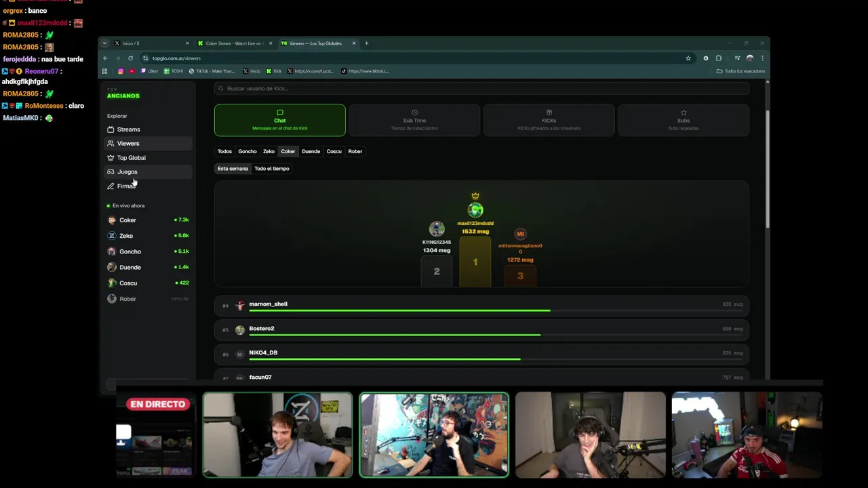Screen dimensions: 868x488
Task: Open Zeko live channel in sidebar
Action: point(148,236)
